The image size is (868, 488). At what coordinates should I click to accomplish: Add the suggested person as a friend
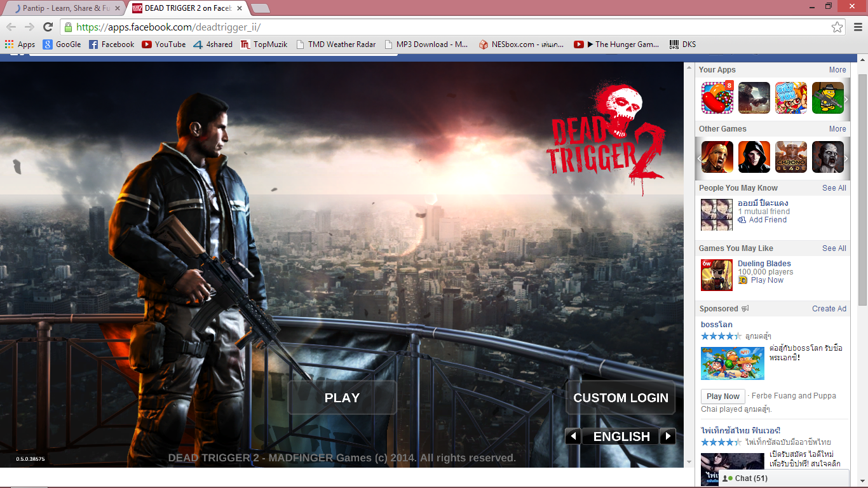(763, 220)
